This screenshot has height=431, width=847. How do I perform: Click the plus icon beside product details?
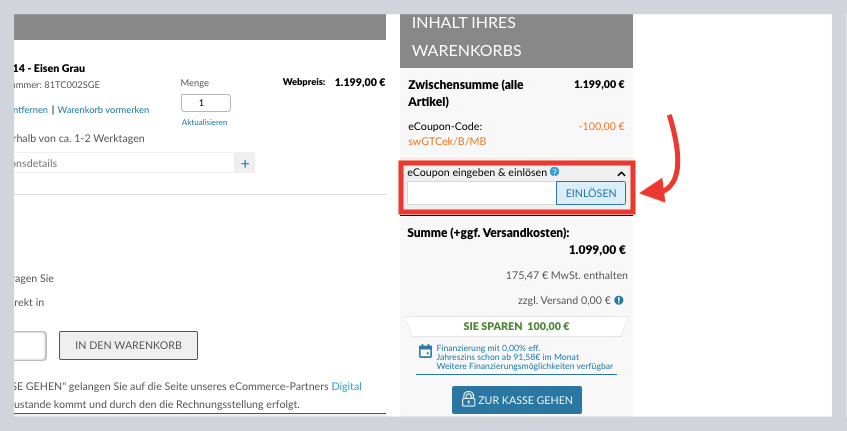click(245, 162)
